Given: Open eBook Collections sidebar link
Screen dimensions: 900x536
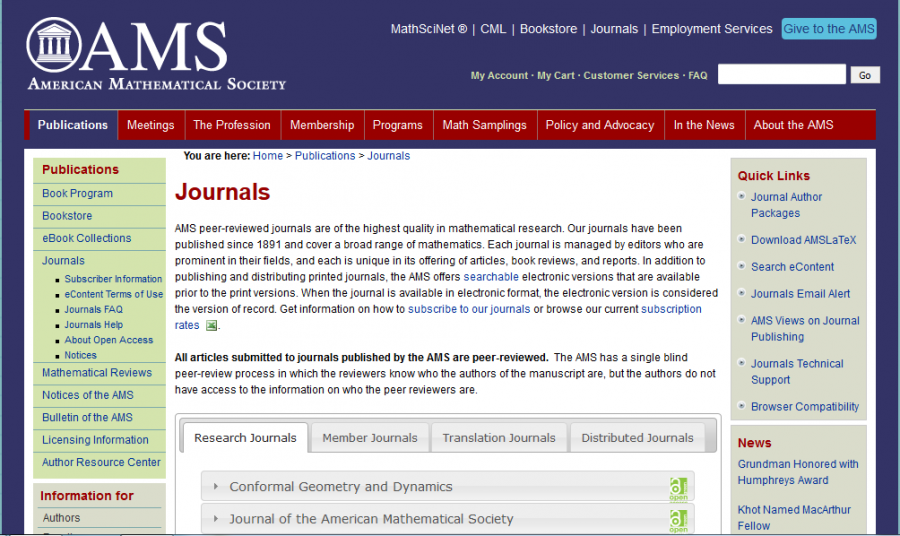Looking at the screenshot, I should 87,238.
